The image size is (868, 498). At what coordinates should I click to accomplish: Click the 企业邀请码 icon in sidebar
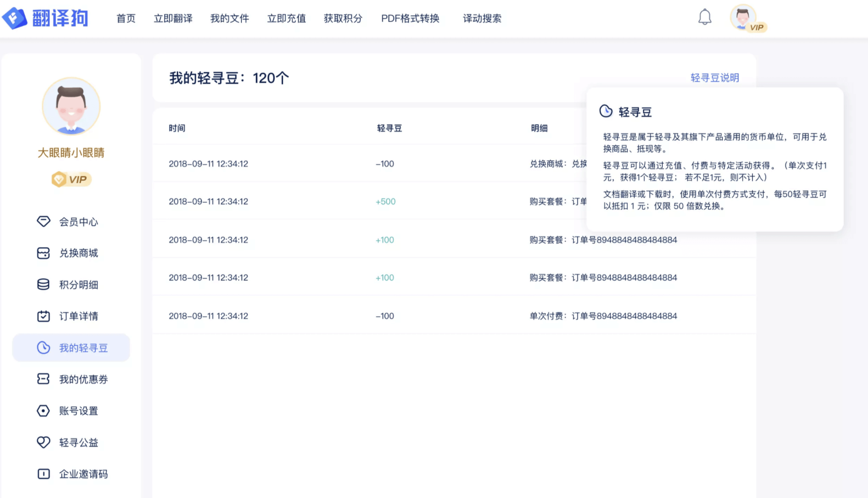pyautogui.click(x=43, y=474)
